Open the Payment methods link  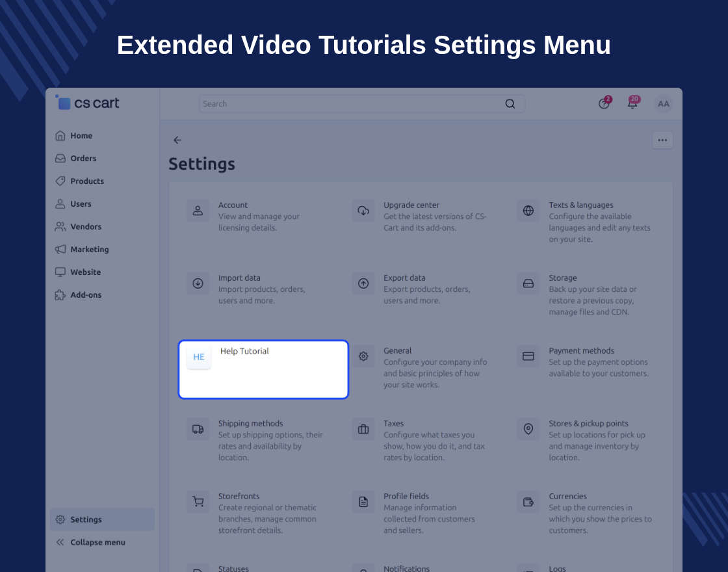(x=581, y=351)
